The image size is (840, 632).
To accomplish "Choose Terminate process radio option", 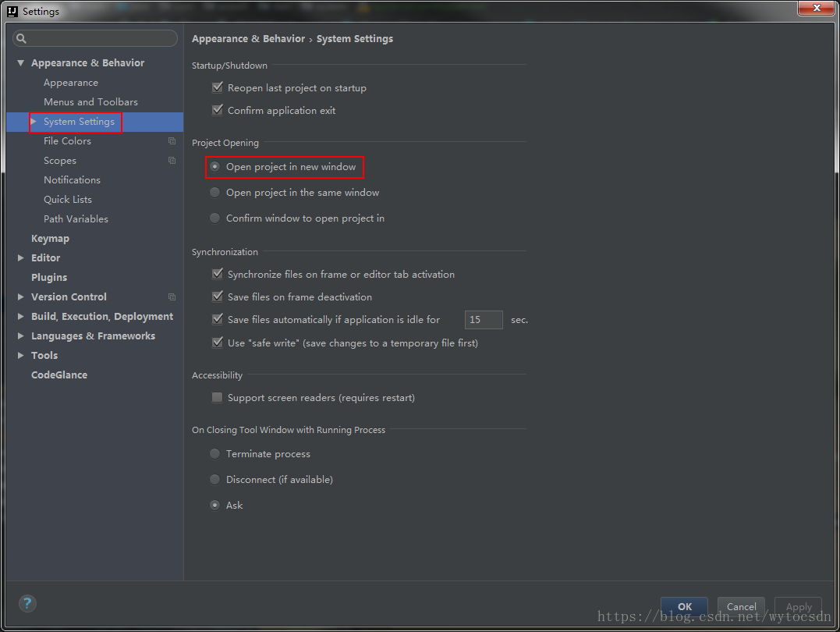I will pyautogui.click(x=215, y=454).
